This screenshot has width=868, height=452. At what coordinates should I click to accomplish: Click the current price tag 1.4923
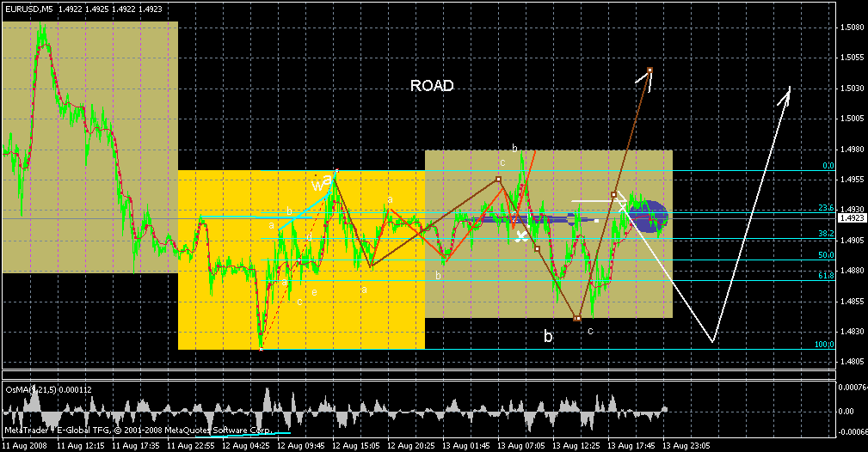[852, 218]
